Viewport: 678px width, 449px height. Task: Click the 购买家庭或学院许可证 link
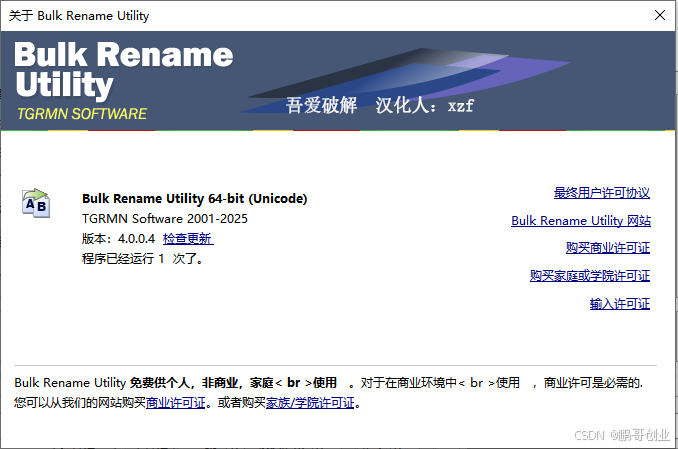click(x=590, y=276)
